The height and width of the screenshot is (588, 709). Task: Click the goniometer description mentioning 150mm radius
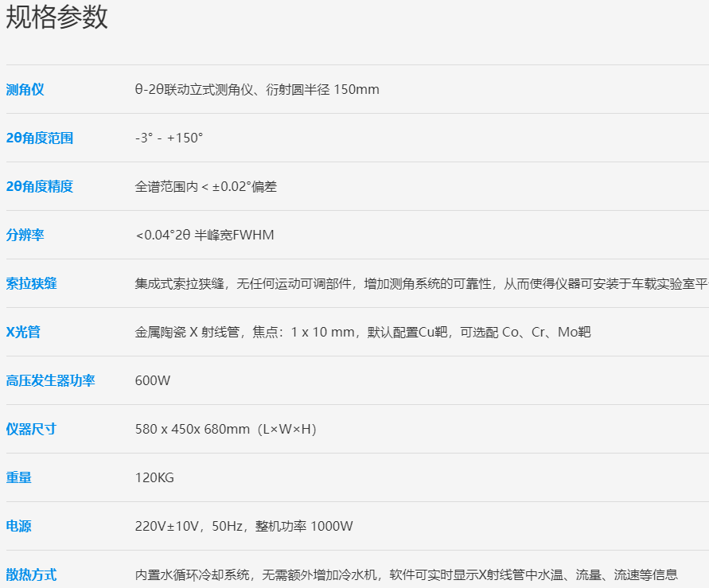[257, 89]
